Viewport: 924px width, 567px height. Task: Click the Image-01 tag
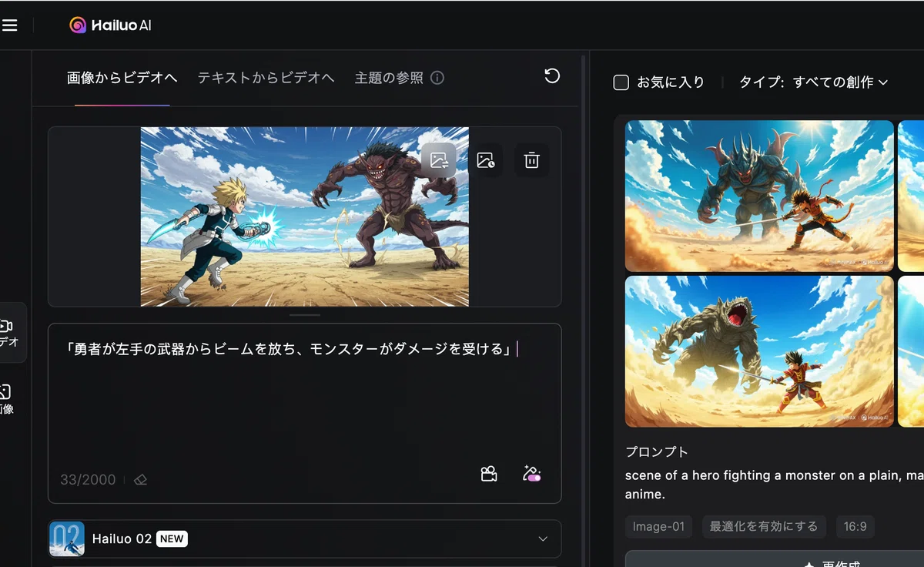pyautogui.click(x=658, y=527)
